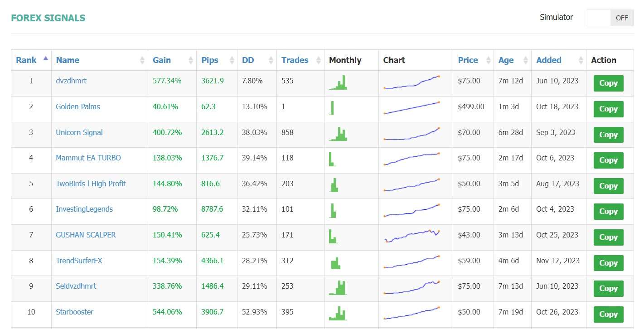Sort table by Name column

(100, 60)
